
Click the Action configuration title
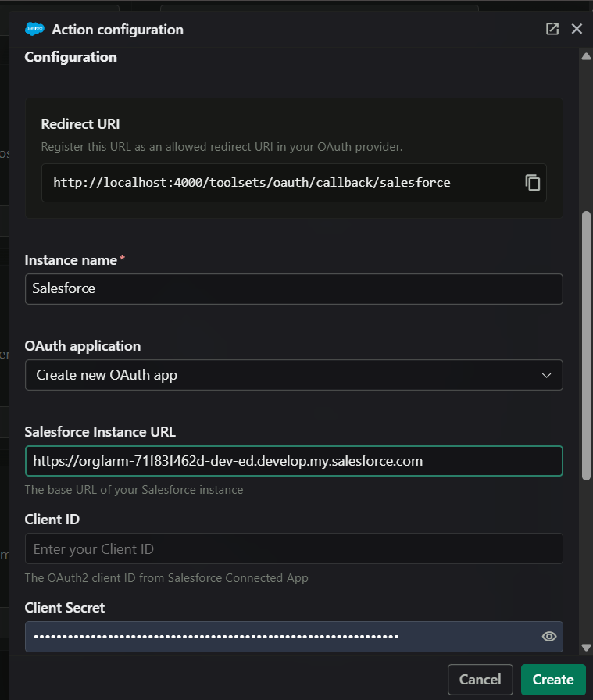(x=117, y=30)
